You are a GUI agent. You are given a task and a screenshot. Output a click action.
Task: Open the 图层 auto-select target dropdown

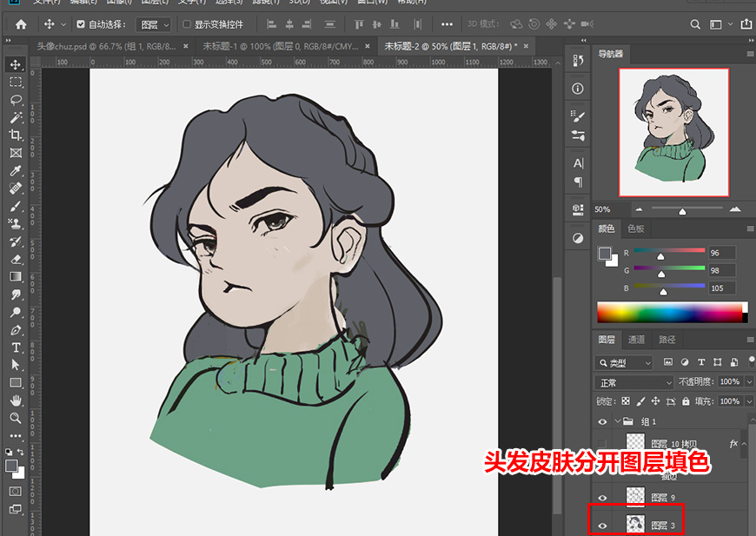(154, 24)
